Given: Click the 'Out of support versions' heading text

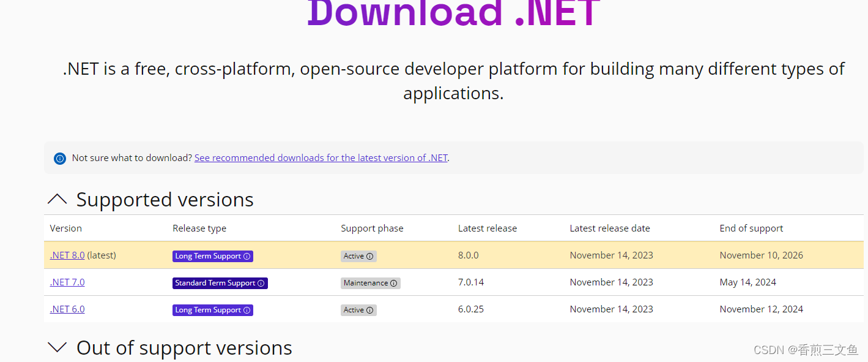Looking at the screenshot, I should pos(184,348).
